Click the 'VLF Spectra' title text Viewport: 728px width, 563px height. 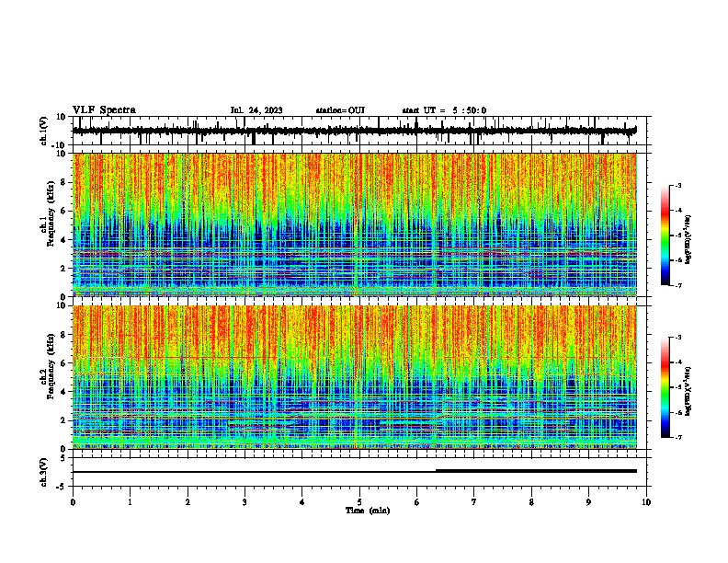pos(104,109)
